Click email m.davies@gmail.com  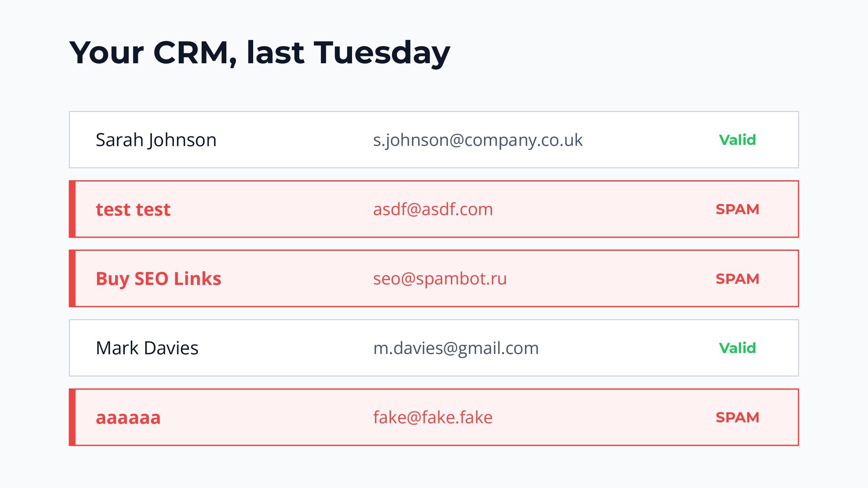click(456, 348)
